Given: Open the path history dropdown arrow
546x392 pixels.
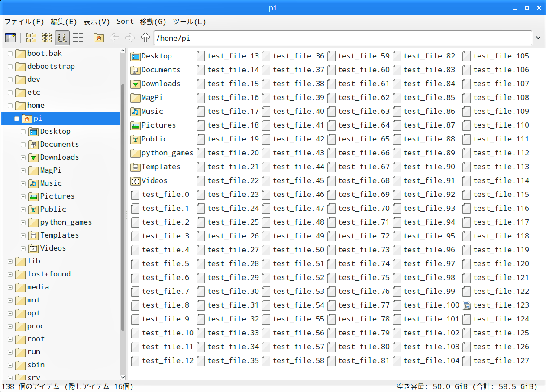Looking at the screenshot, I should pos(538,38).
